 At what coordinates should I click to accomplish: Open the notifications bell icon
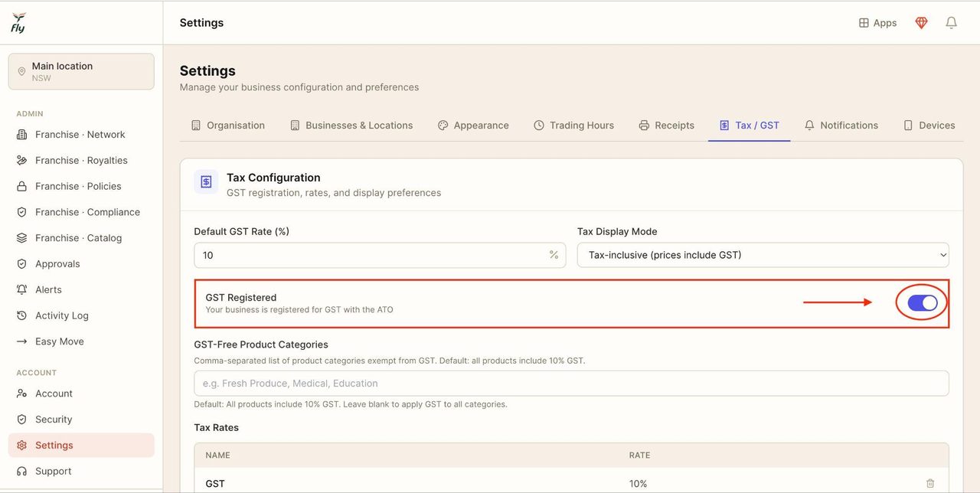pos(951,23)
